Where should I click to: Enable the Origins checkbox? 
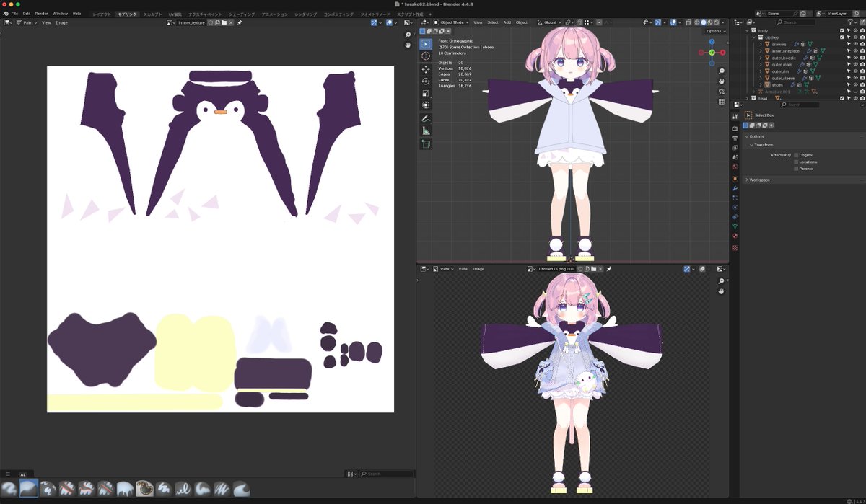796,155
